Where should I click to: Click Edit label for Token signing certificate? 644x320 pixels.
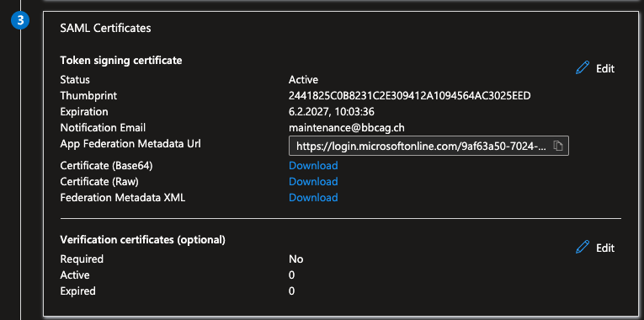[605, 68]
